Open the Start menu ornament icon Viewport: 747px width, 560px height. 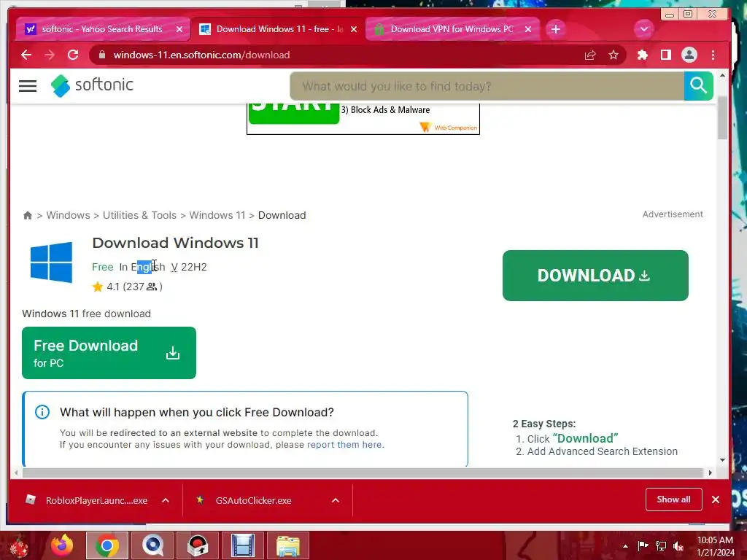(19, 545)
